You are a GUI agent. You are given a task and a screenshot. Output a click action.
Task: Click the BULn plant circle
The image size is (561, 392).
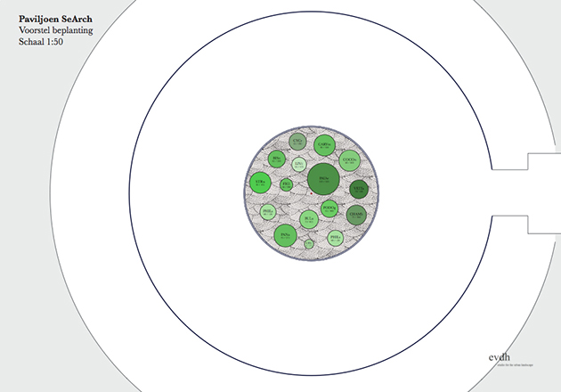tap(309, 219)
